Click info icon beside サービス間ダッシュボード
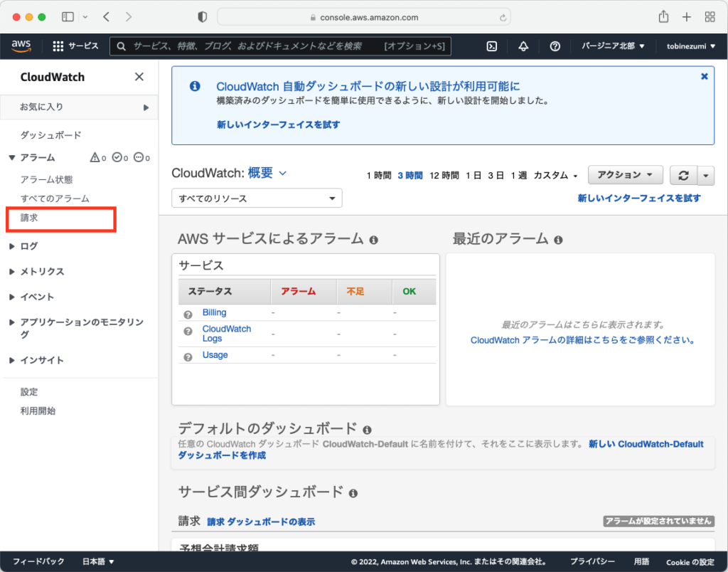The width and height of the screenshot is (728, 572). 353,494
